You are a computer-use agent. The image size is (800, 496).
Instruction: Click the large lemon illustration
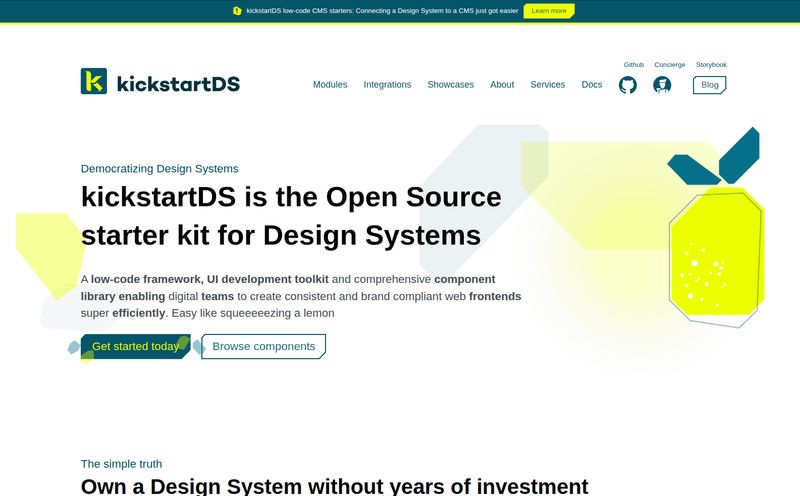716,228
